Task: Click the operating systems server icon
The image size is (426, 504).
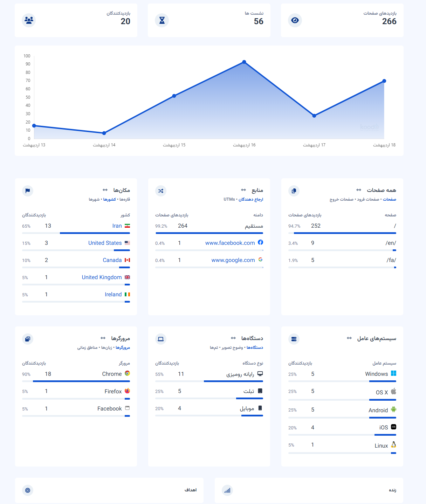Action: pyautogui.click(x=294, y=339)
